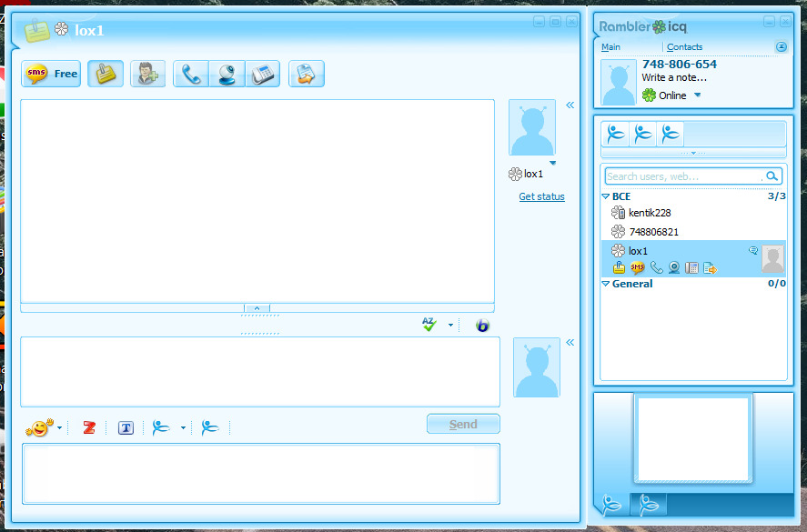
Task: Click lox1's gray avatar thumbnail in contact list
Action: point(772,259)
